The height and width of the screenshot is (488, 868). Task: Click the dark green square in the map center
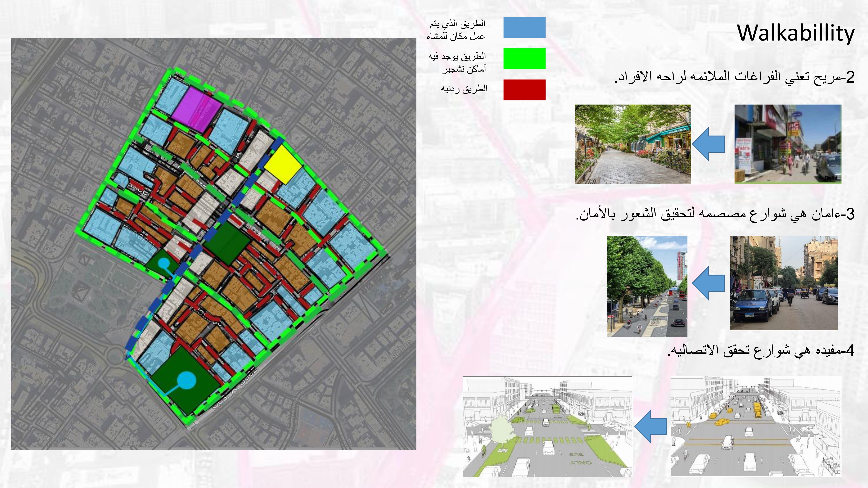click(x=227, y=243)
